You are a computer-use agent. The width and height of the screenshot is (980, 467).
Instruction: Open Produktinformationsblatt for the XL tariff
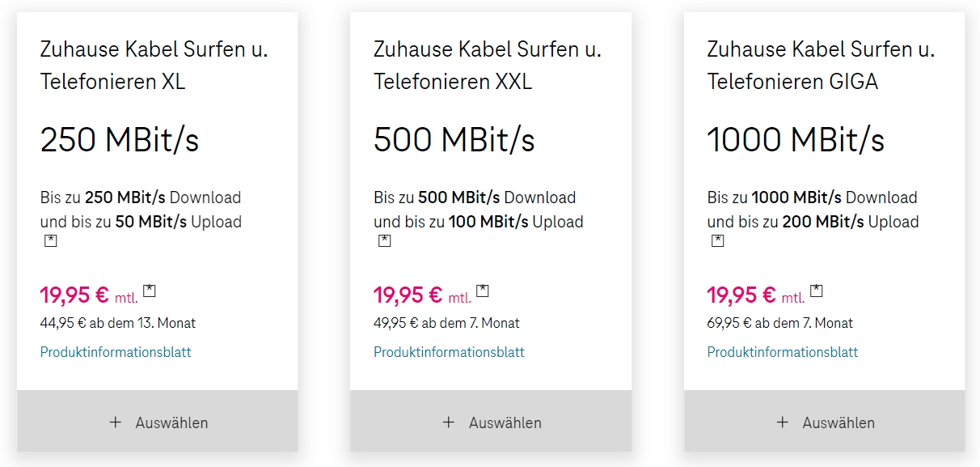click(x=116, y=352)
